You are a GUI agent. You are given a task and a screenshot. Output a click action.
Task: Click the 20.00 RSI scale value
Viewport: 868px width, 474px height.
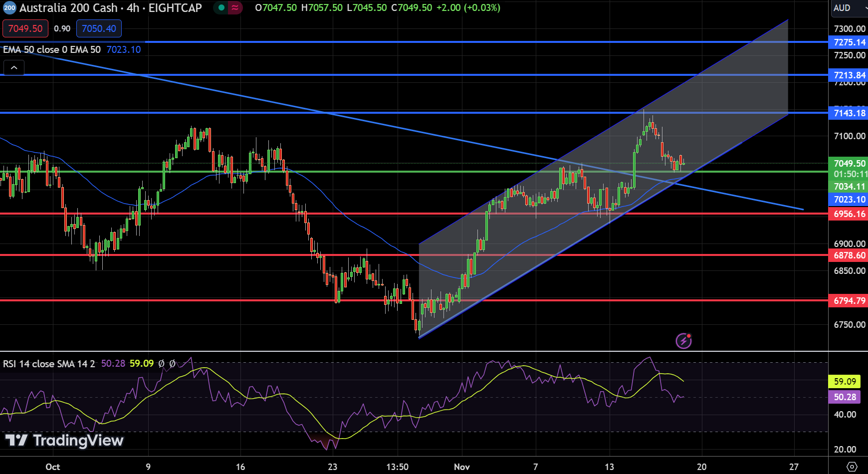pos(845,450)
